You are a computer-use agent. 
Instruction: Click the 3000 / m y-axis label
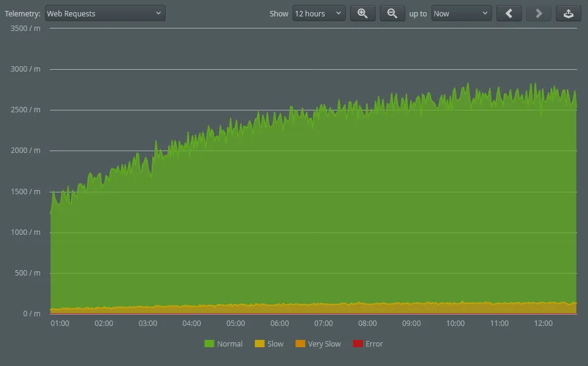(x=25, y=69)
